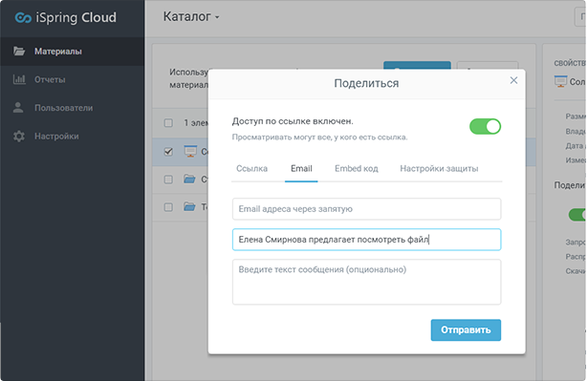Select the Email tab

pyautogui.click(x=301, y=169)
